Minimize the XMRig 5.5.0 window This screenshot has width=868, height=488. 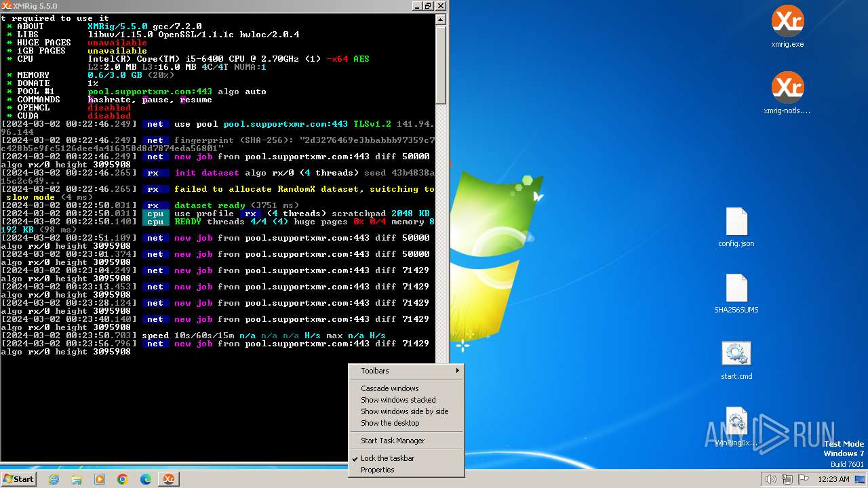pyautogui.click(x=416, y=6)
